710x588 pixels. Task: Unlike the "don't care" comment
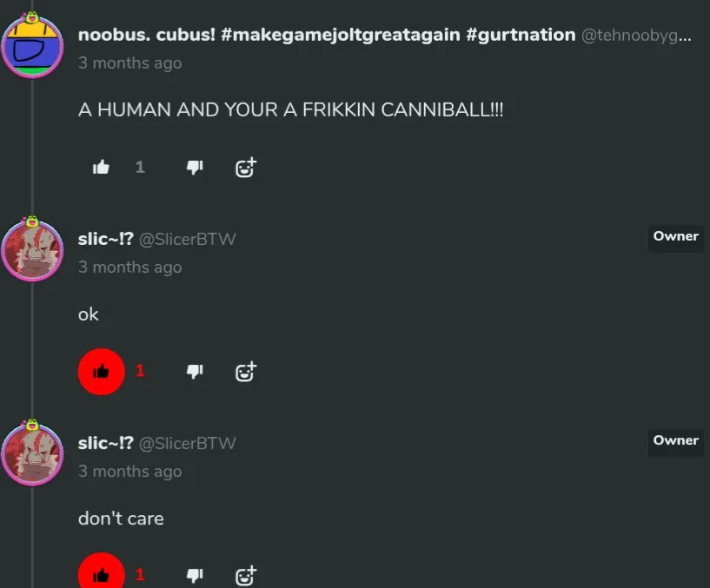pos(101,574)
